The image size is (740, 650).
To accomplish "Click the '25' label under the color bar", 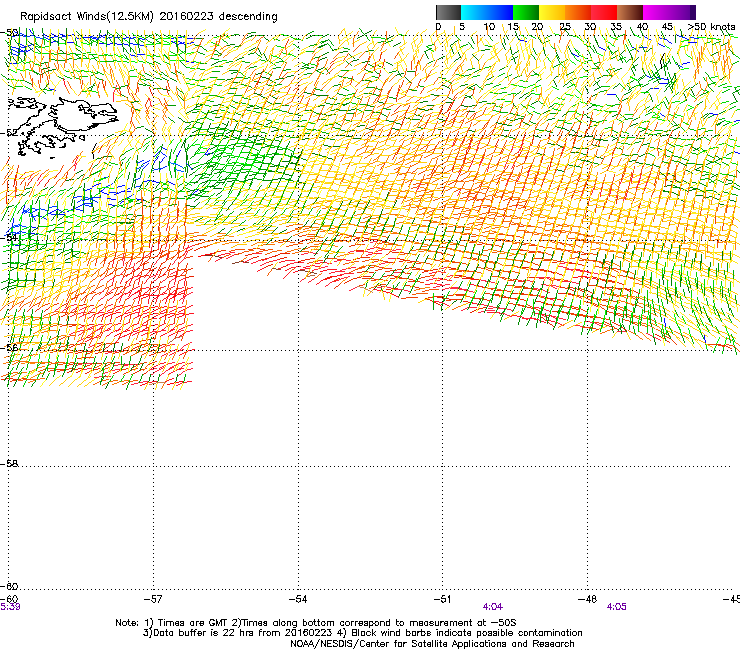I will (565, 27).
